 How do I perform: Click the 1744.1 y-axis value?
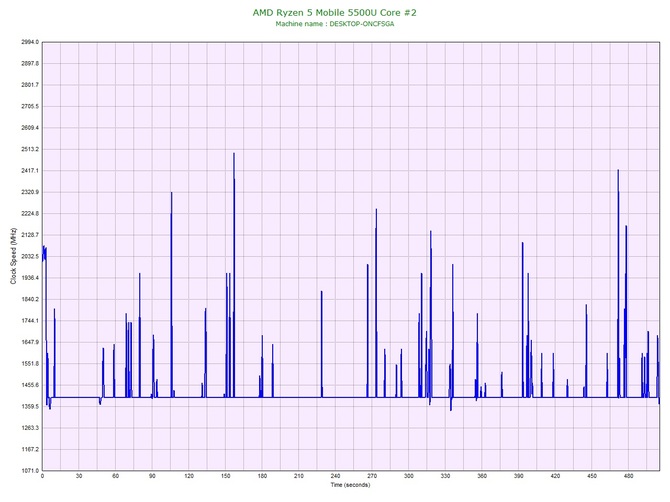[30, 320]
